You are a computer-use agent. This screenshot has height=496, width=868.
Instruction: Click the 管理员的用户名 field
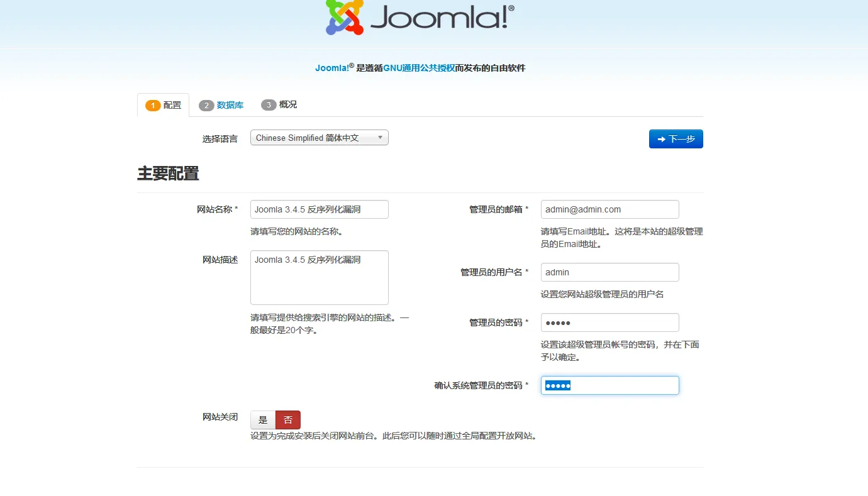(609, 272)
